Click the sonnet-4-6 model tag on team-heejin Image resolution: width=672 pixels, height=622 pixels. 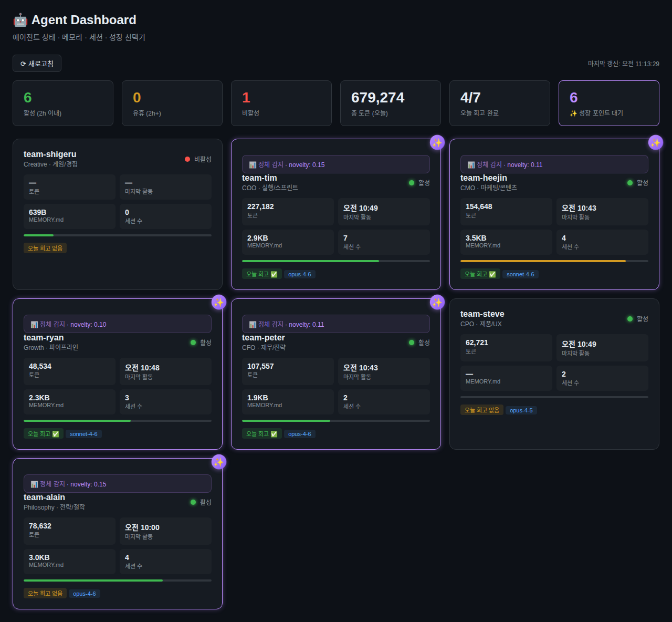[520, 274]
